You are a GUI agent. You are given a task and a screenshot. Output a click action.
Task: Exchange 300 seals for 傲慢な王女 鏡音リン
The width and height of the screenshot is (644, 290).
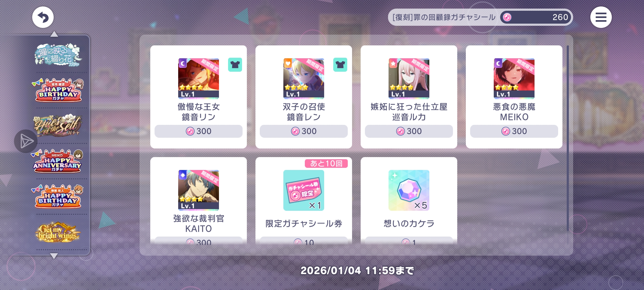click(199, 131)
